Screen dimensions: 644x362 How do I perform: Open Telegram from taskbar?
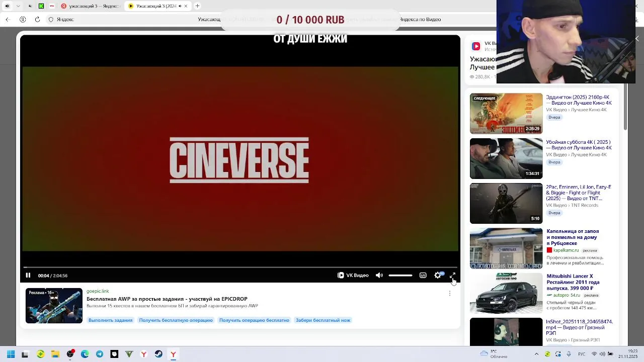point(100,354)
